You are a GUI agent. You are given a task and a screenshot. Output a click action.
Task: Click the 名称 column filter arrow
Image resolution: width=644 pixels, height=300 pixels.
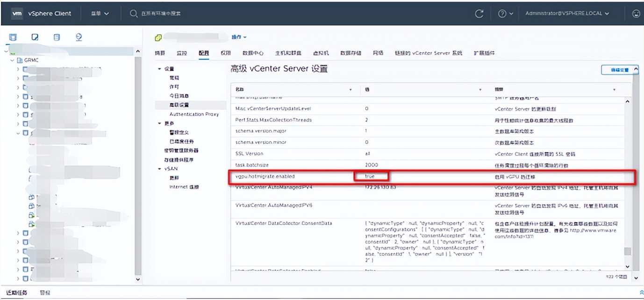351,89
